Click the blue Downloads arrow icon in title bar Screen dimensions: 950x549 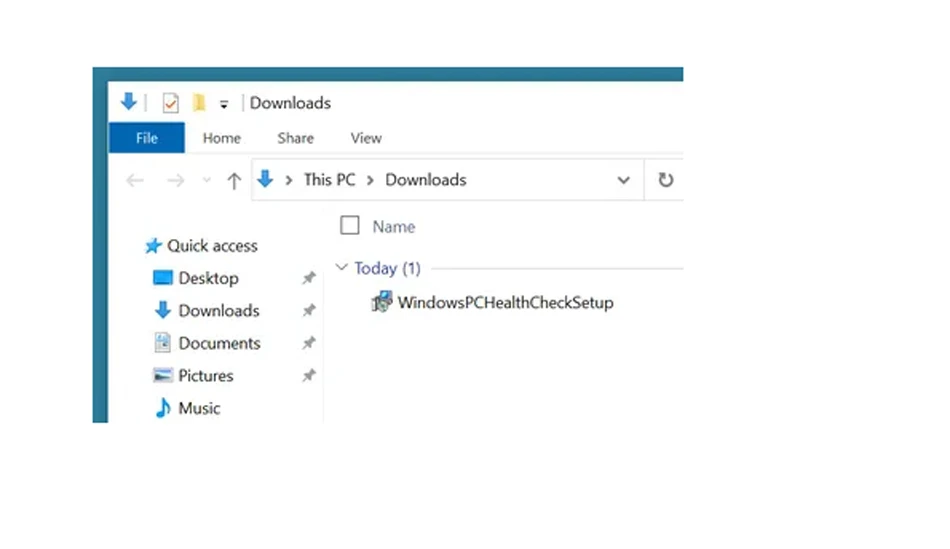[x=128, y=101]
